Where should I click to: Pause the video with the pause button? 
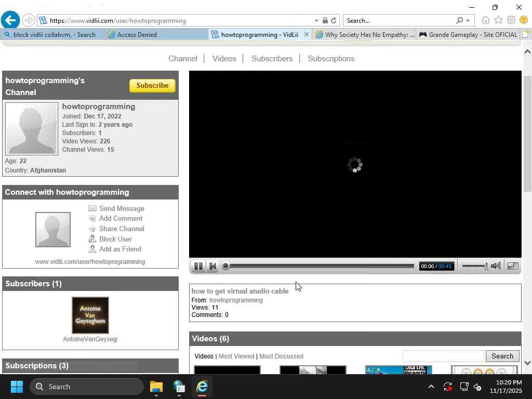(198, 266)
